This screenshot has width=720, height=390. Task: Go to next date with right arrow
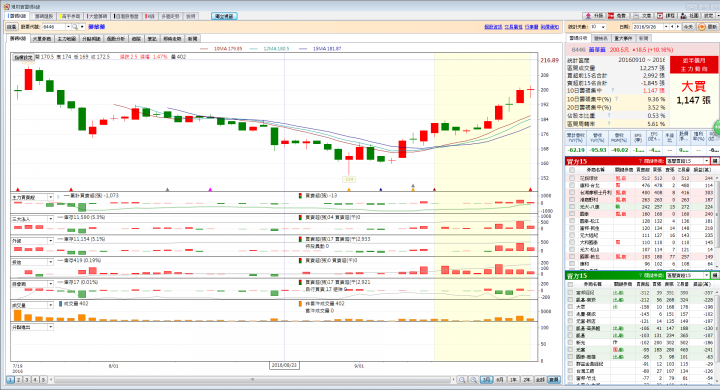(x=677, y=27)
